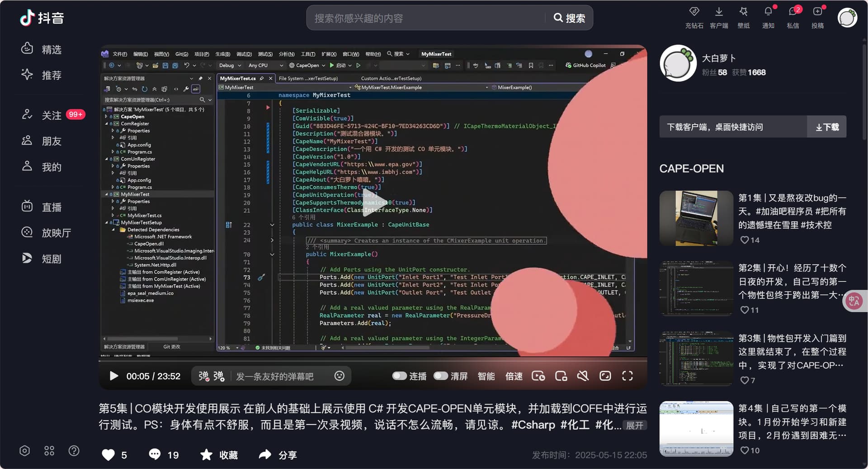
Task: Seek on the video progress bar
Action: tap(373, 360)
